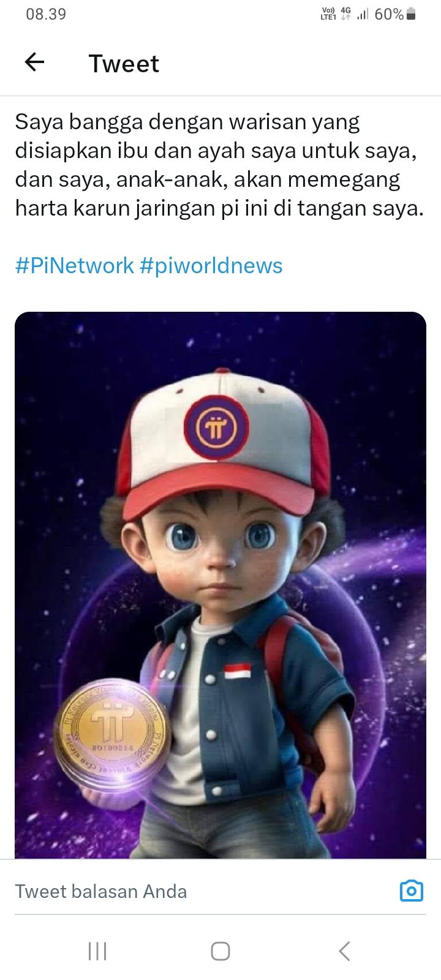Tap the Android back chevron button
This screenshot has height=980, width=441.
pos(344,951)
